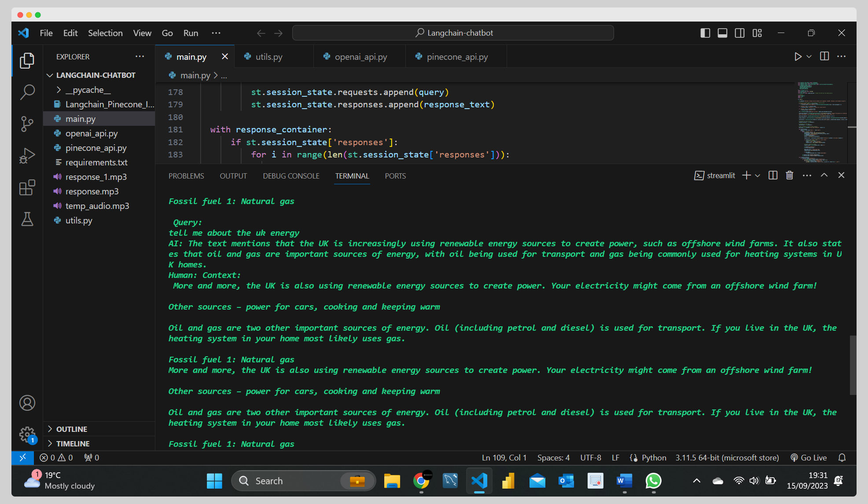
Task: Open the terminal profile dropdown
Action: tap(758, 175)
